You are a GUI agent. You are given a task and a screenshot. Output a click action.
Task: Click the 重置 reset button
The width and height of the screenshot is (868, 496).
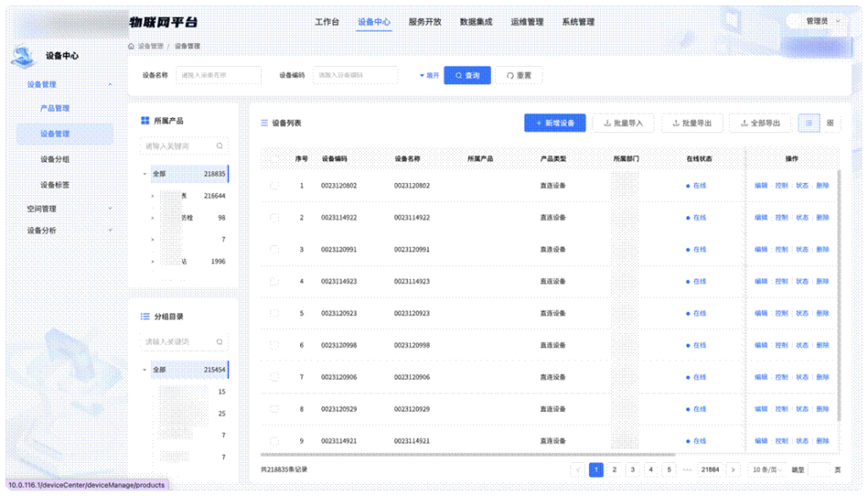[519, 75]
